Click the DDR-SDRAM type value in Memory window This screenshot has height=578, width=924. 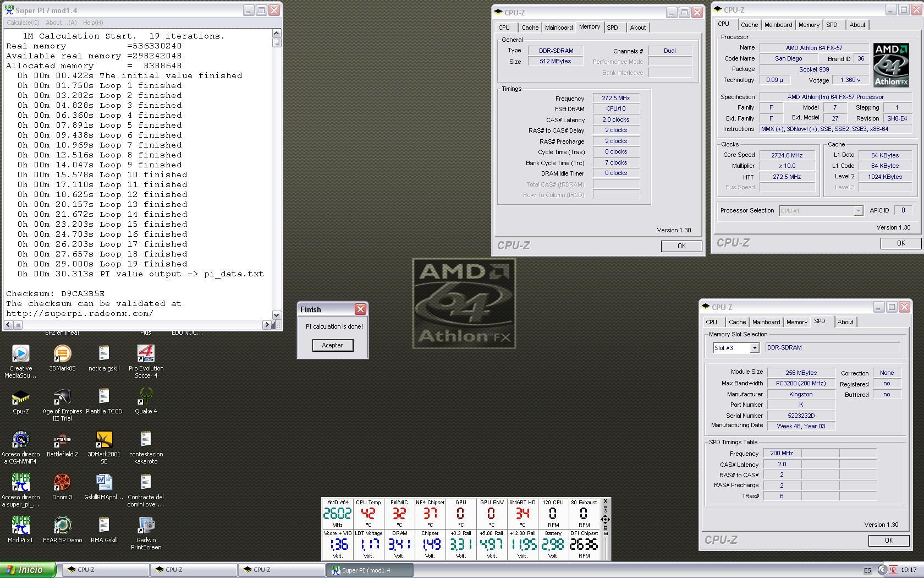pyautogui.click(x=555, y=51)
